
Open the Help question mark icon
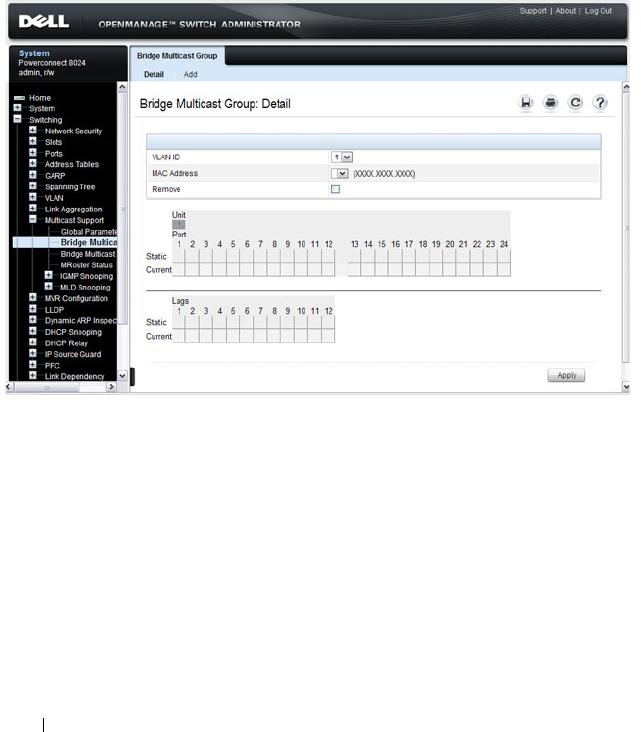click(x=600, y=103)
